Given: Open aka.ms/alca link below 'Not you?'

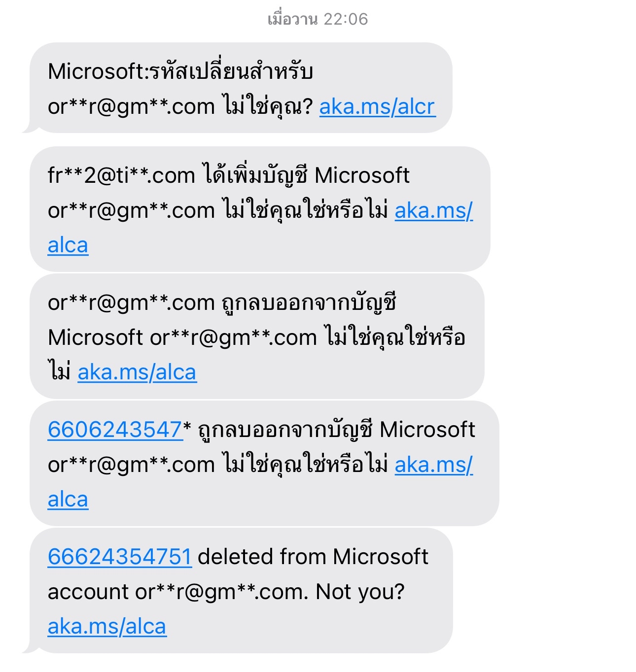Looking at the screenshot, I should pos(107,627).
